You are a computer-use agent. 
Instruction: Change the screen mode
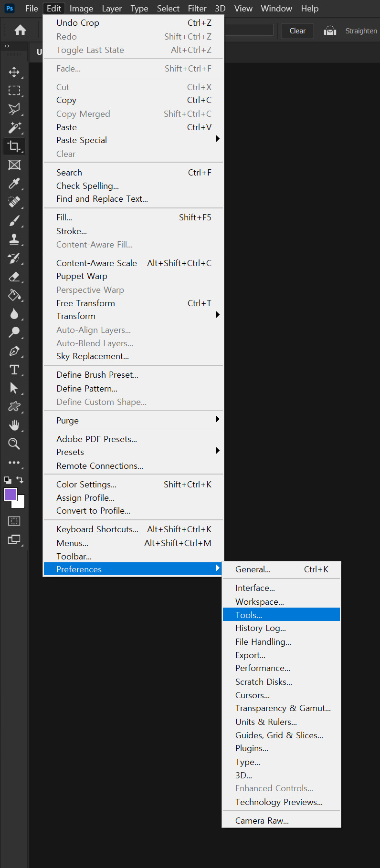point(14,540)
